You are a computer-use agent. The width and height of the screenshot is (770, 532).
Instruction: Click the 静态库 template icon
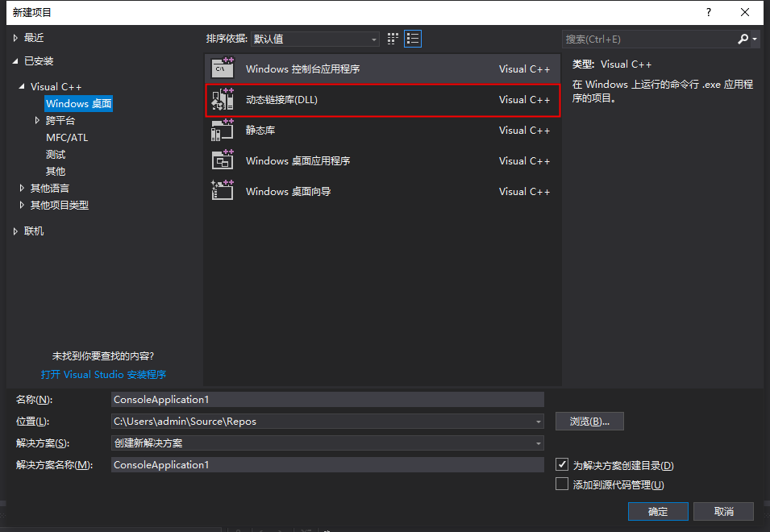pyautogui.click(x=223, y=130)
